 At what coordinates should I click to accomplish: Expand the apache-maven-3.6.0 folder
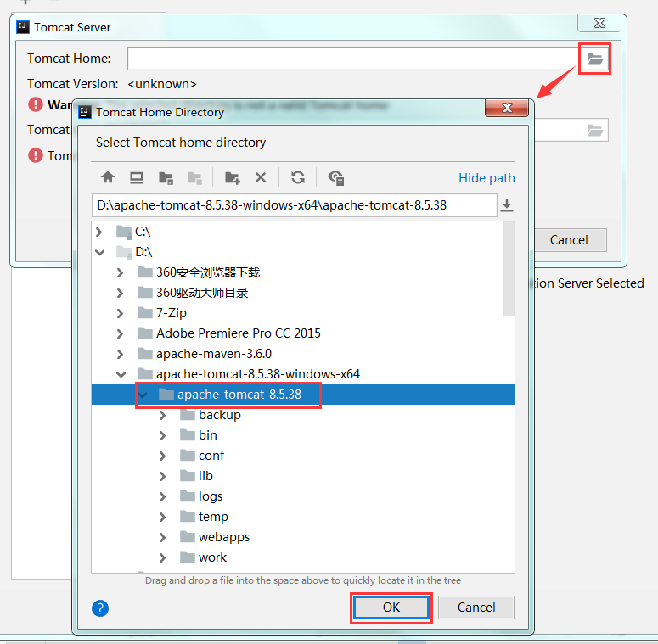(120, 354)
